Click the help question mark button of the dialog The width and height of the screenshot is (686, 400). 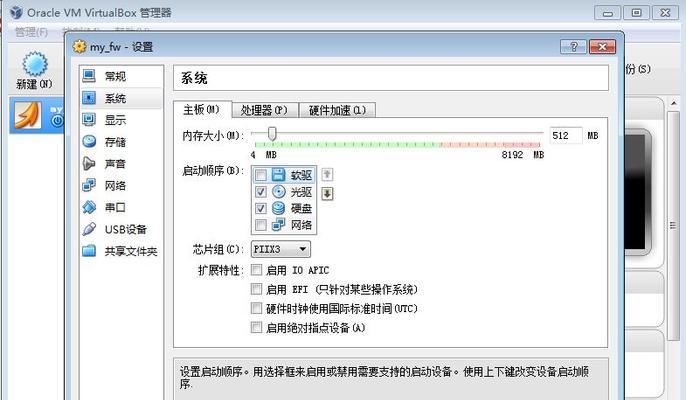click(574, 46)
